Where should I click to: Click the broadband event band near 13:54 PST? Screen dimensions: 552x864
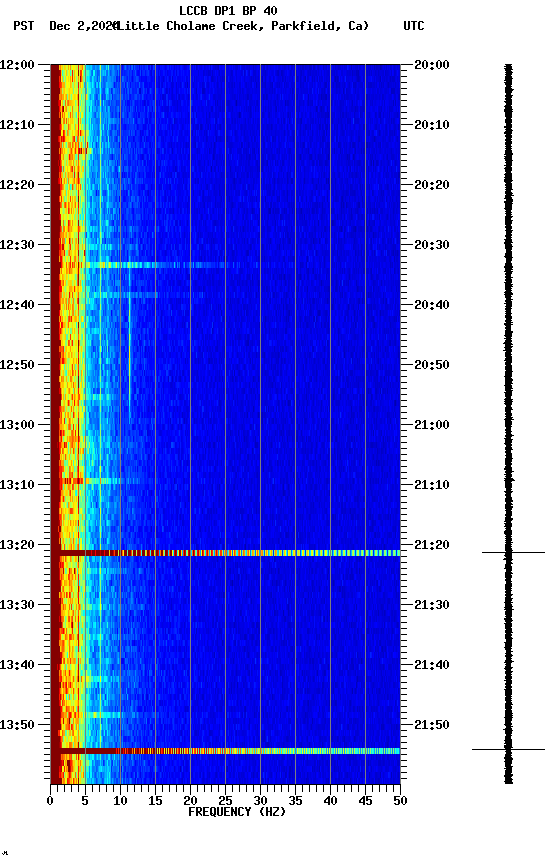(x=225, y=751)
